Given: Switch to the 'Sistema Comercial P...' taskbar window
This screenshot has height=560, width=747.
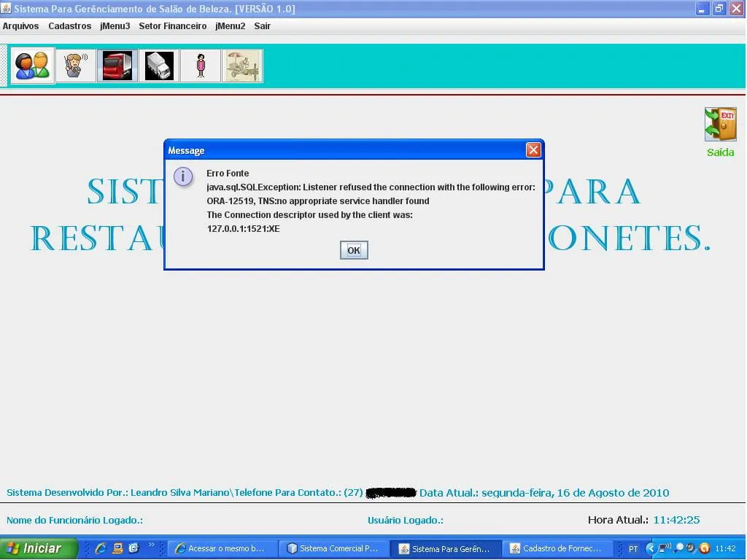Looking at the screenshot, I should [333, 548].
